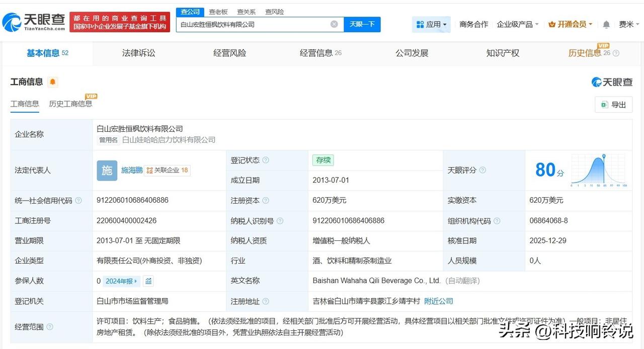Viewport: 644px width, 349px height.
Task: Open the 附近公司 link
Action: click(439, 301)
